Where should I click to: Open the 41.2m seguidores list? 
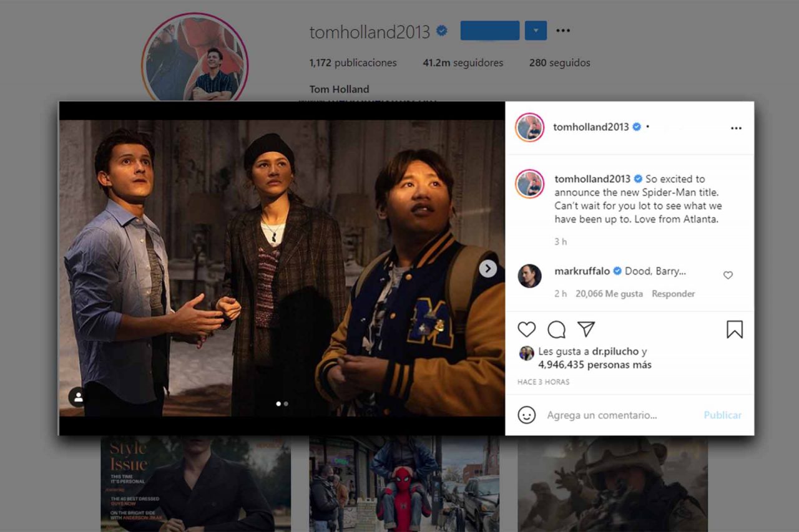tap(463, 63)
